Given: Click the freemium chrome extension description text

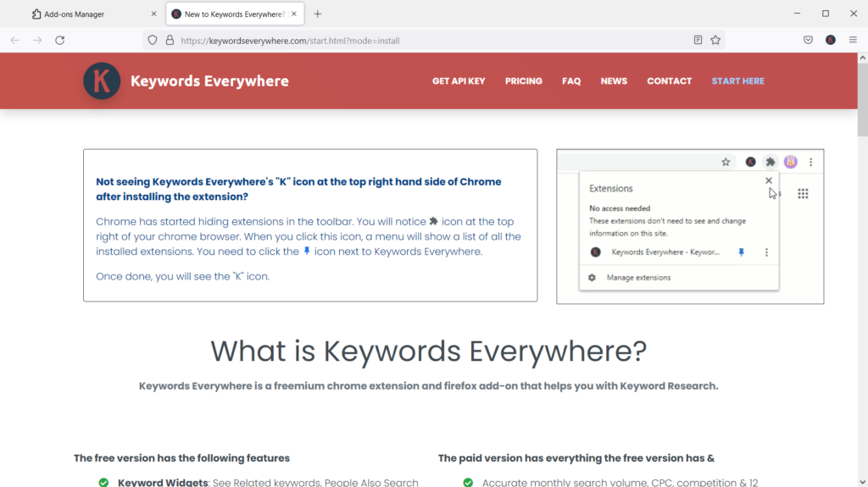Looking at the screenshot, I should (x=428, y=385).
